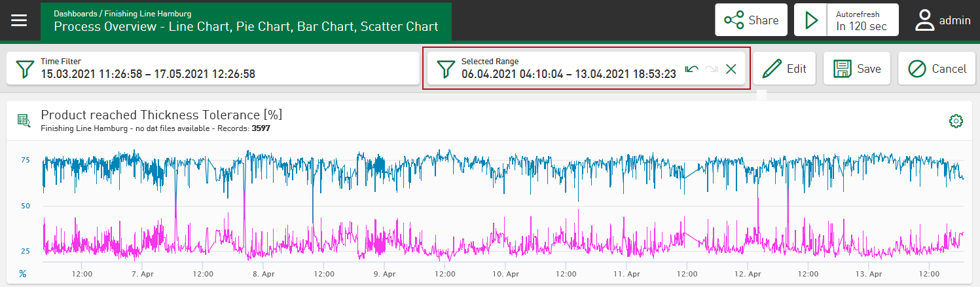Click the Dashboards breadcrumb link

coord(74,13)
